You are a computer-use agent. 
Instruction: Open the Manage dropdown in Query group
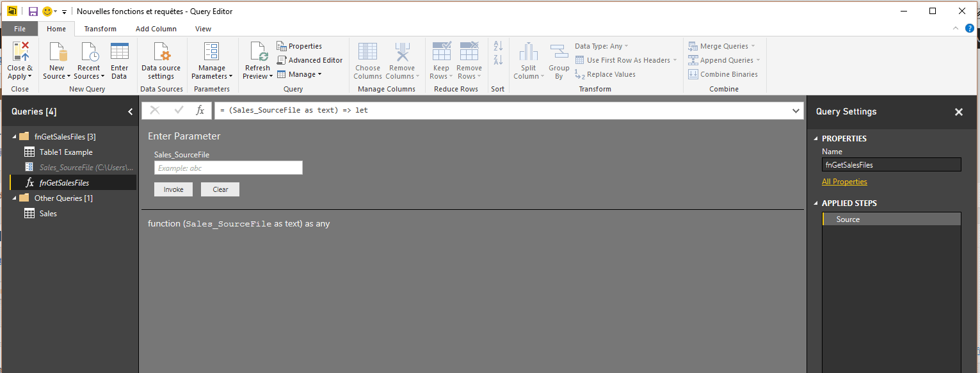300,74
